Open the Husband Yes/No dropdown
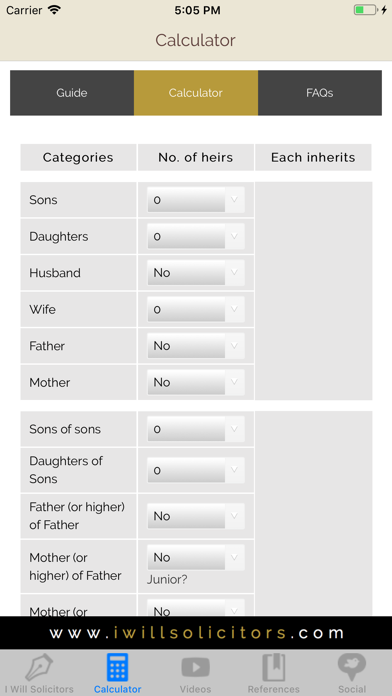 (x=196, y=273)
